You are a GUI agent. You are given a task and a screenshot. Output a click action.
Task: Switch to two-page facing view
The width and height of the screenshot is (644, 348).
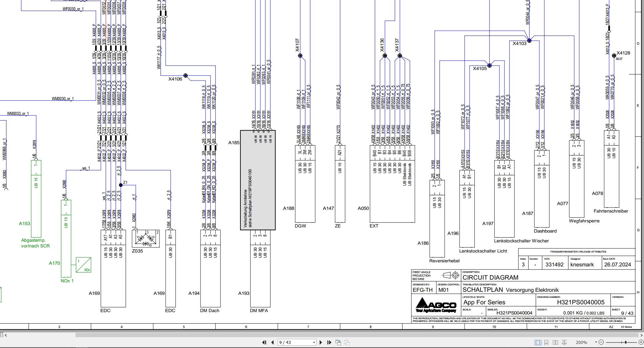(x=555, y=342)
